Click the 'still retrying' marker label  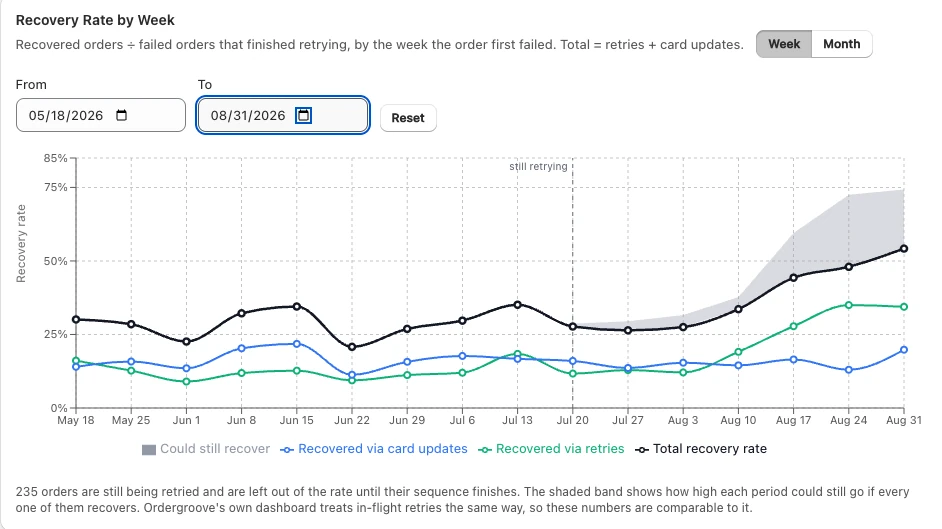(x=538, y=166)
